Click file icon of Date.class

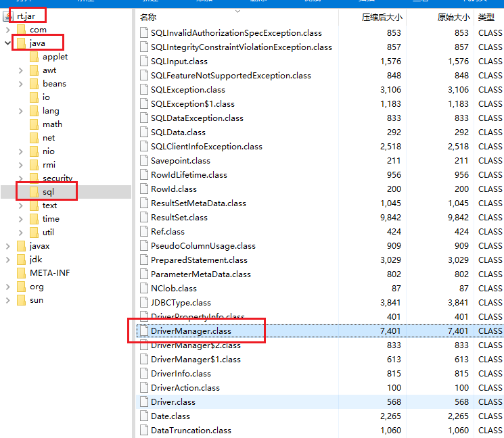click(x=144, y=416)
